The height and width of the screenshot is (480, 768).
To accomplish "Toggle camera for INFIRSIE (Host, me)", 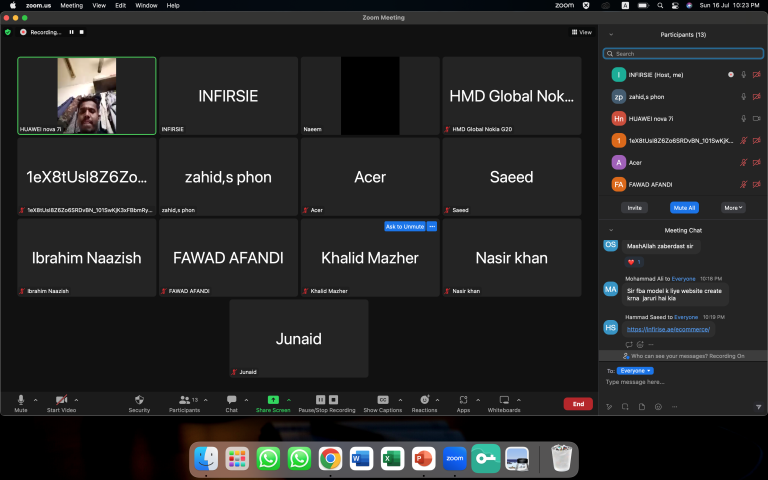I will coord(757,75).
